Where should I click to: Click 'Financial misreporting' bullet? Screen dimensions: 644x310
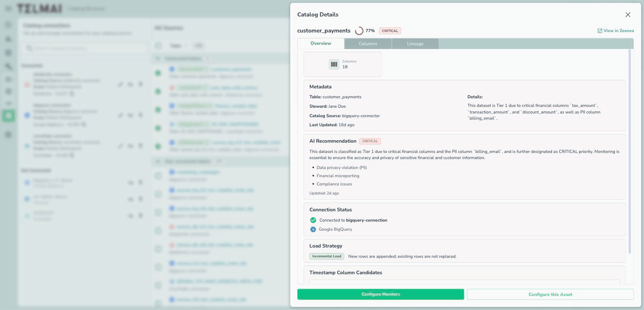pyautogui.click(x=338, y=176)
